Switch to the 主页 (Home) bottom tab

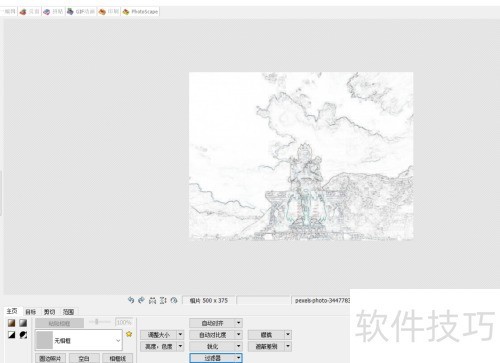[x=12, y=311]
